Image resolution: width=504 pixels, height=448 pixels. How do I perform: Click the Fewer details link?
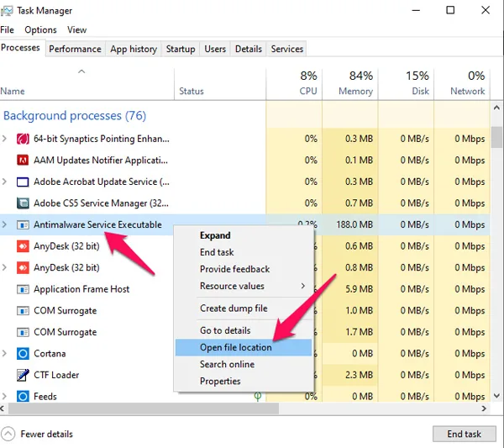[47, 434]
